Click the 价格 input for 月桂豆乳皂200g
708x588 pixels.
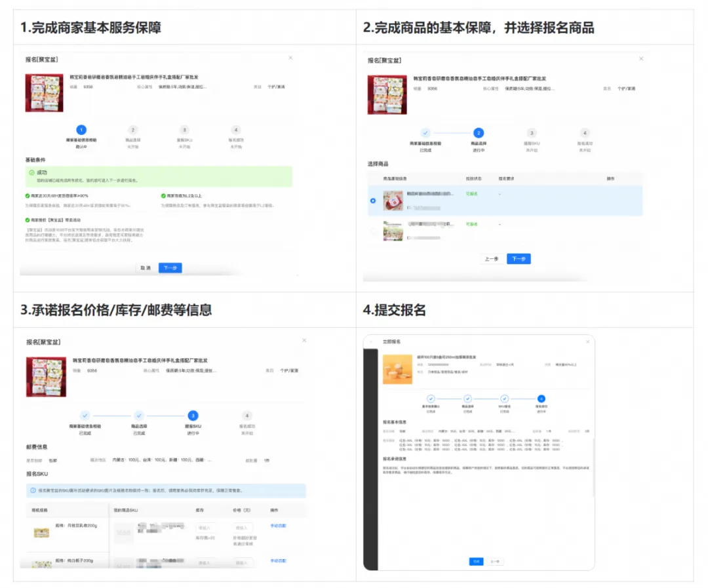[x=242, y=527]
